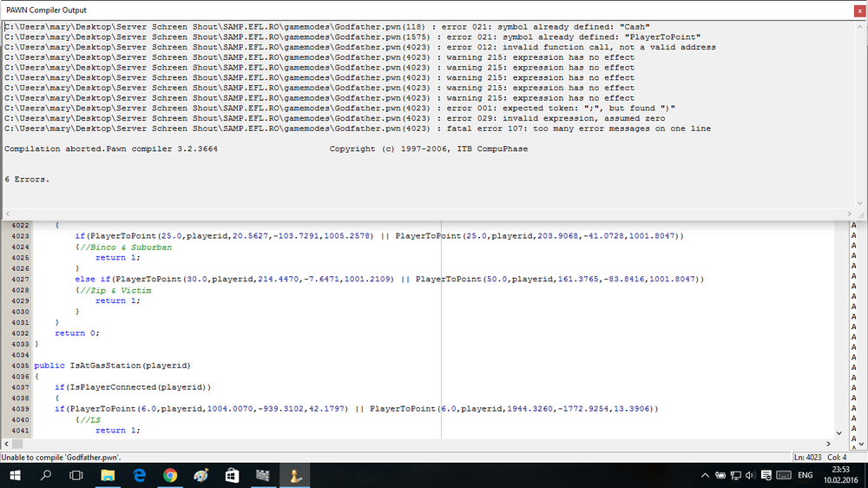Click status bar "Unable to compile" message
This screenshot has width=868, height=488.
click(62, 458)
